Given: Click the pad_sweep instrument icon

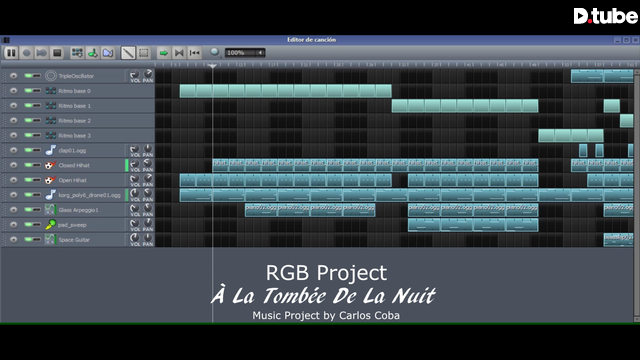Looking at the screenshot, I should (51, 224).
